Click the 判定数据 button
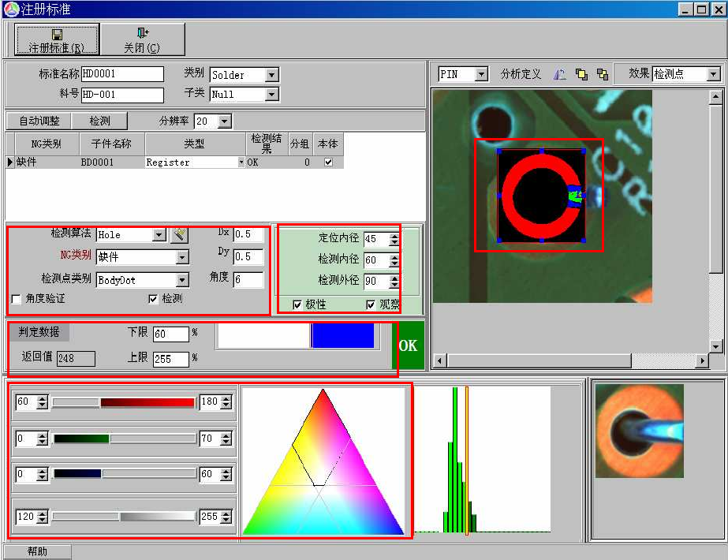Image resolution: width=728 pixels, height=560 pixels. coord(39,332)
